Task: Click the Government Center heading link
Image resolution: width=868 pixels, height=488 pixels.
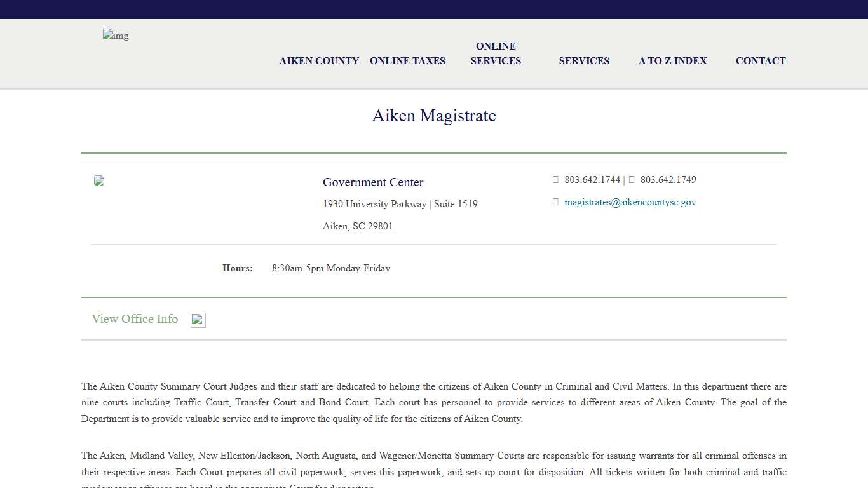Action: 373,182
